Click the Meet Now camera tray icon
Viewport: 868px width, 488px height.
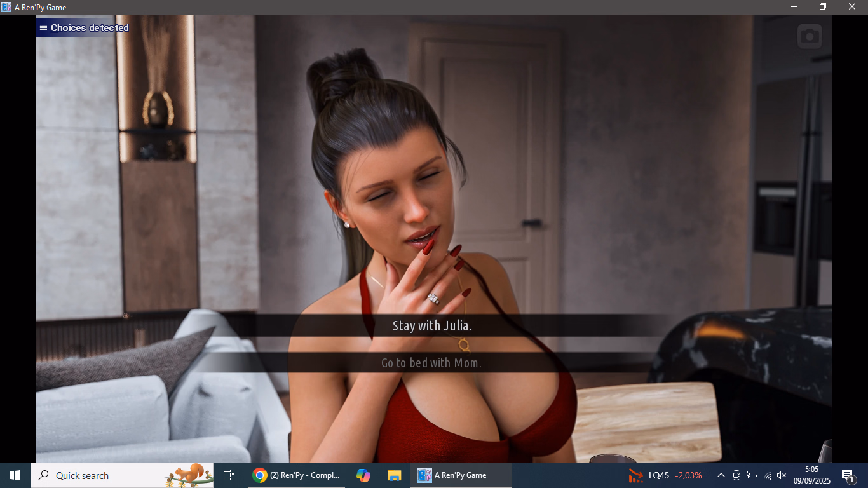pyautogui.click(x=736, y=475)
